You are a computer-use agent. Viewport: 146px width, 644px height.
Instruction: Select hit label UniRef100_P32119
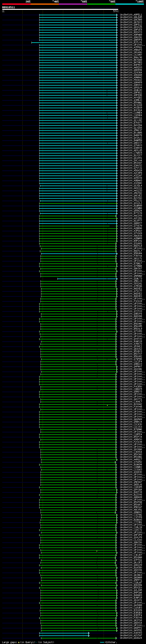tap(131, 301)
